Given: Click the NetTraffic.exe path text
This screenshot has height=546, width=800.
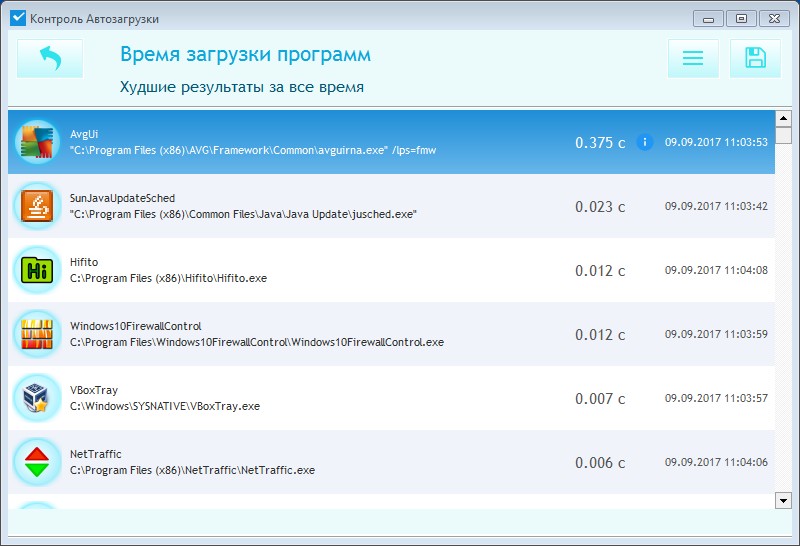Looking at the screenshot, I should coord(192,470).
